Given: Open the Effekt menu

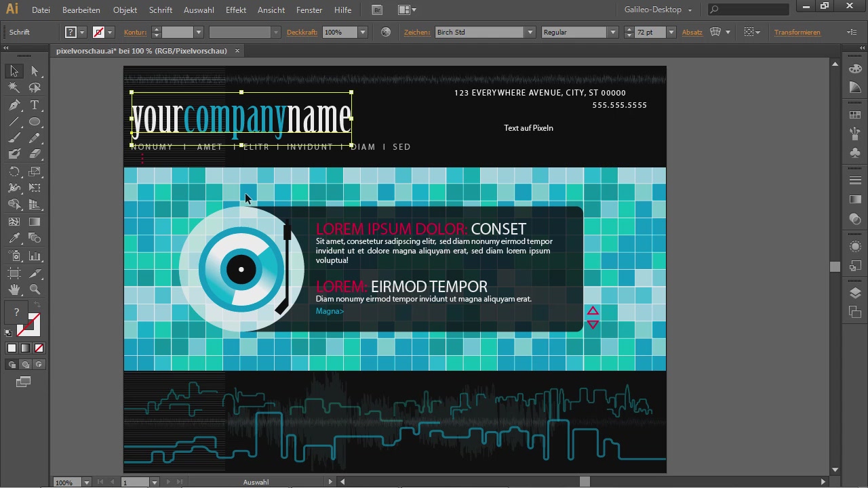Looking at the screenshot, I should [x=236, y=10].
